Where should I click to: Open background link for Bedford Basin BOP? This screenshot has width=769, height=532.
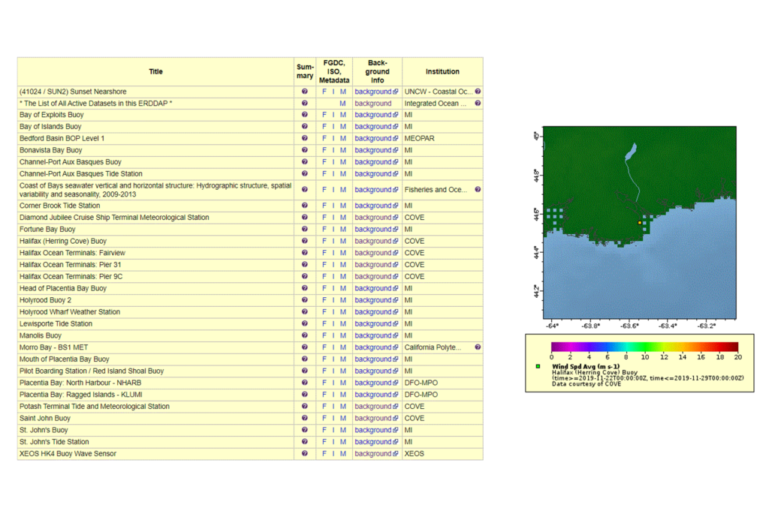(x=376, y=138)
